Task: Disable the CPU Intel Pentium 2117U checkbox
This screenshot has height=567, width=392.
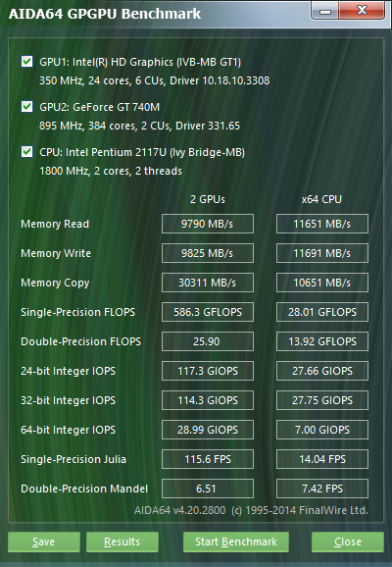Action: 27,151
